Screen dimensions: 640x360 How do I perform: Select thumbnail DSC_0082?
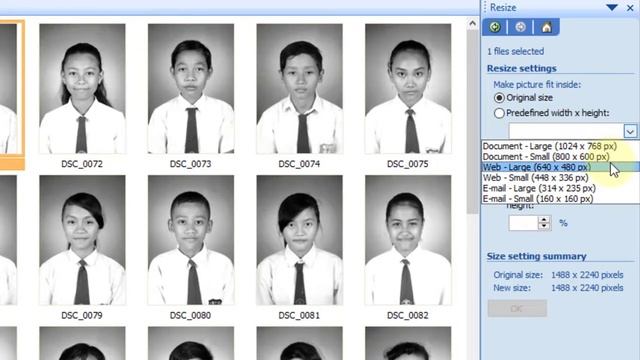[408, 240]
